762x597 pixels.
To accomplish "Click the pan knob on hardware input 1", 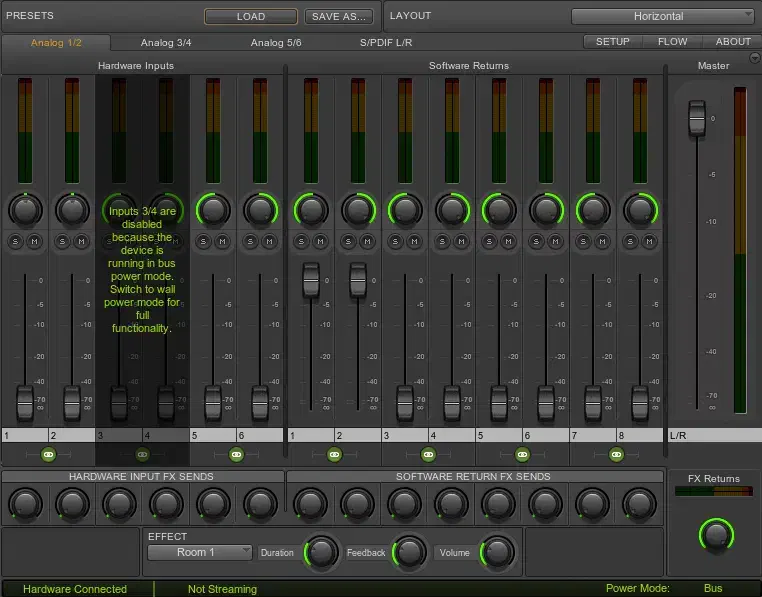I will click(25, 209).
